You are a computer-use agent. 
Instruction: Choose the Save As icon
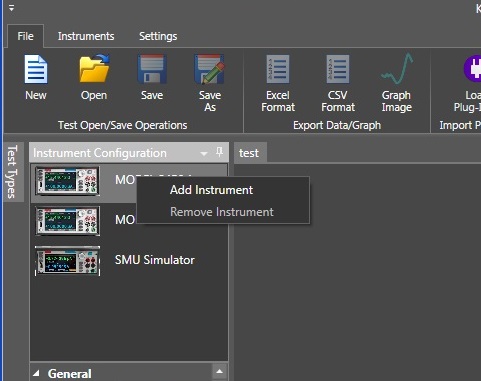click(210, 69)
